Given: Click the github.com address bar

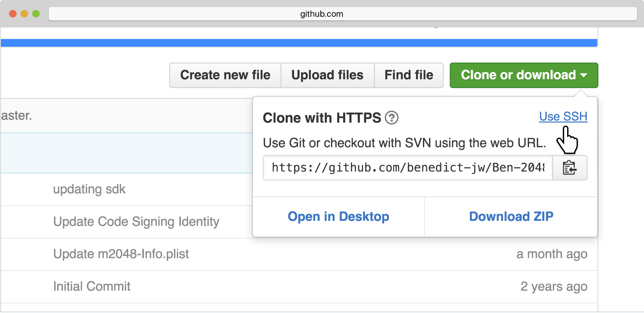Looking at the screenshot, I should (x=322, y=14).
